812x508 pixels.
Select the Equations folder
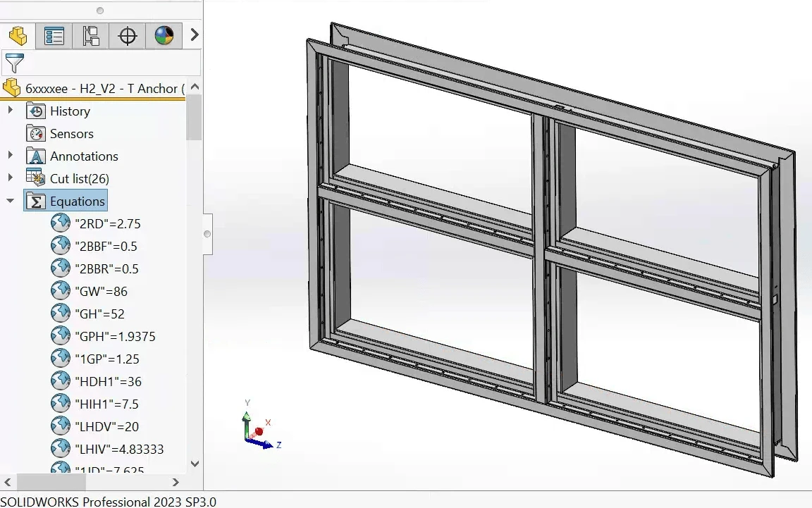tap(77, 201)
